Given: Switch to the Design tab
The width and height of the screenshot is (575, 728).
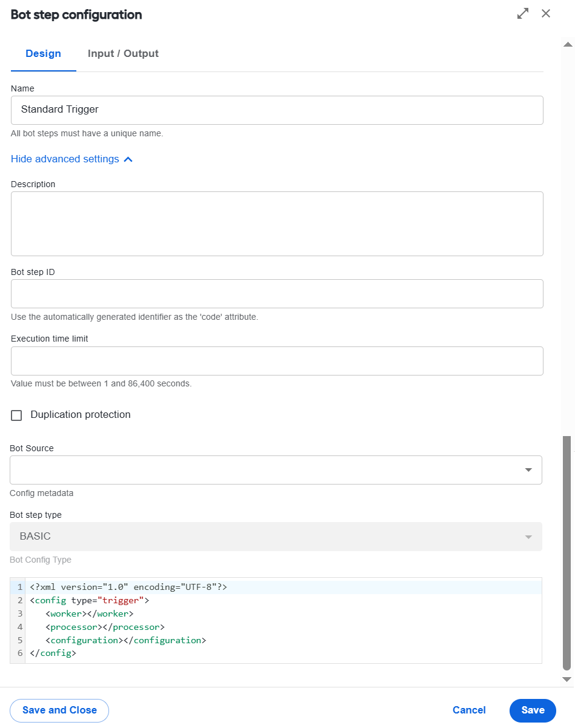Looking at the screenshot, I should tap(43, 53).
